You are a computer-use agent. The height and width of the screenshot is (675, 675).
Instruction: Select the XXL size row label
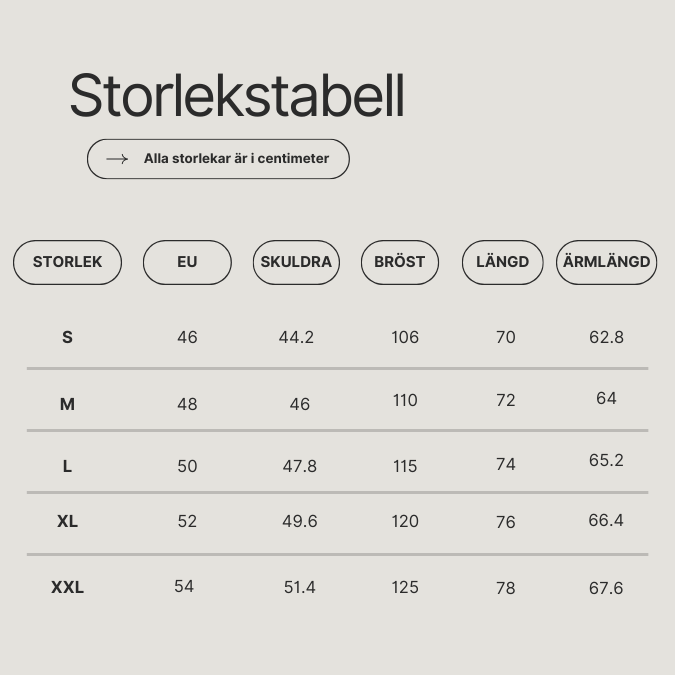point(67,587)
